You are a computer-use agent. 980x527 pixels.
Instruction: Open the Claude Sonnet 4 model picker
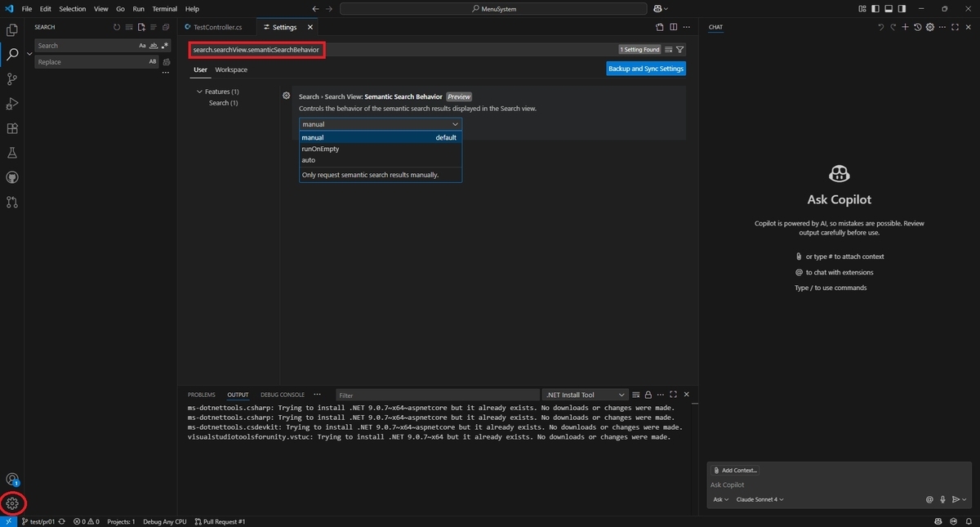(x=759, y=499)
